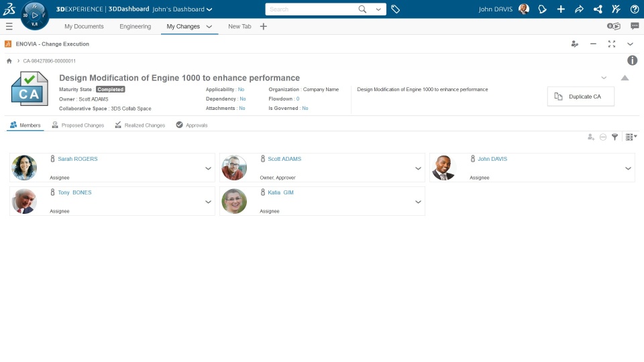Expand Sarah ROGERS card chevron
This screenshot has height=362, width=644.
pyautogui.click(x=208, y=168)
